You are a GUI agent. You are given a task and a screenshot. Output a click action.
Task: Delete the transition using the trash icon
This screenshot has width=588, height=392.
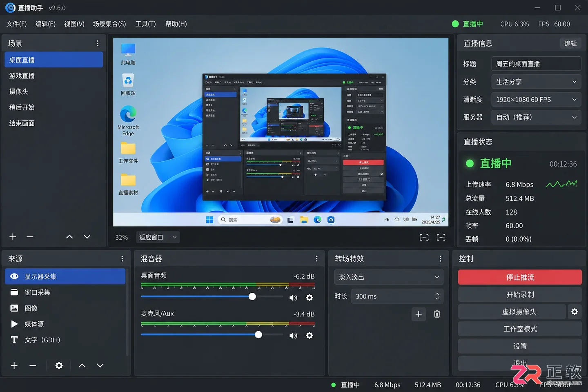437,314
